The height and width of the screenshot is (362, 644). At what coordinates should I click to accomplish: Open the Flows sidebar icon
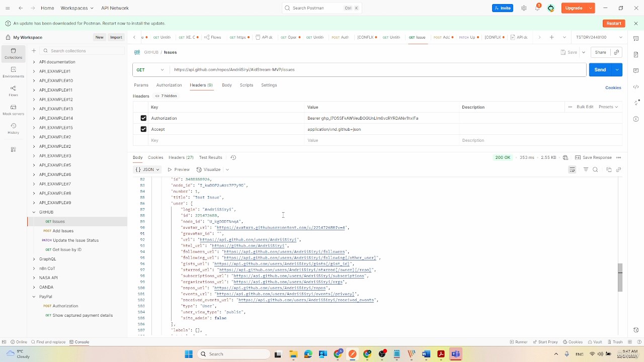(x=13, y=90)
